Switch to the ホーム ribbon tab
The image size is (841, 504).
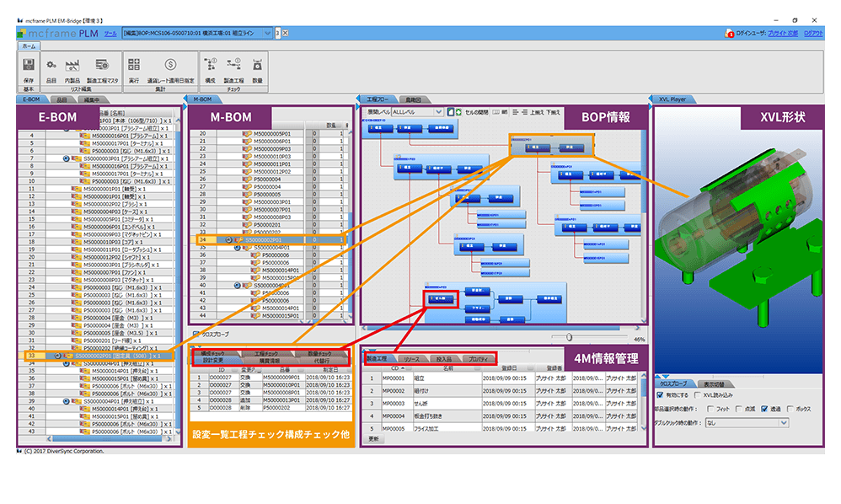click(29, 46)
